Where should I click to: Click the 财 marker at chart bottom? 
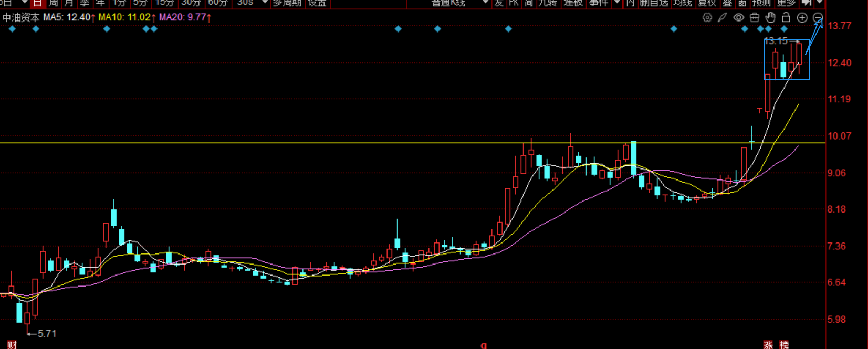(x=12, y=345)
